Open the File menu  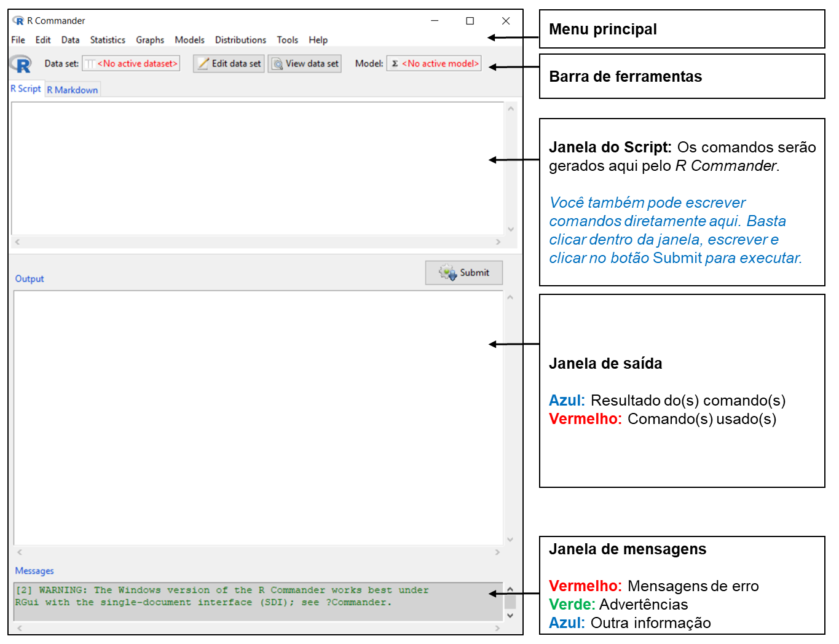(18, 40)
